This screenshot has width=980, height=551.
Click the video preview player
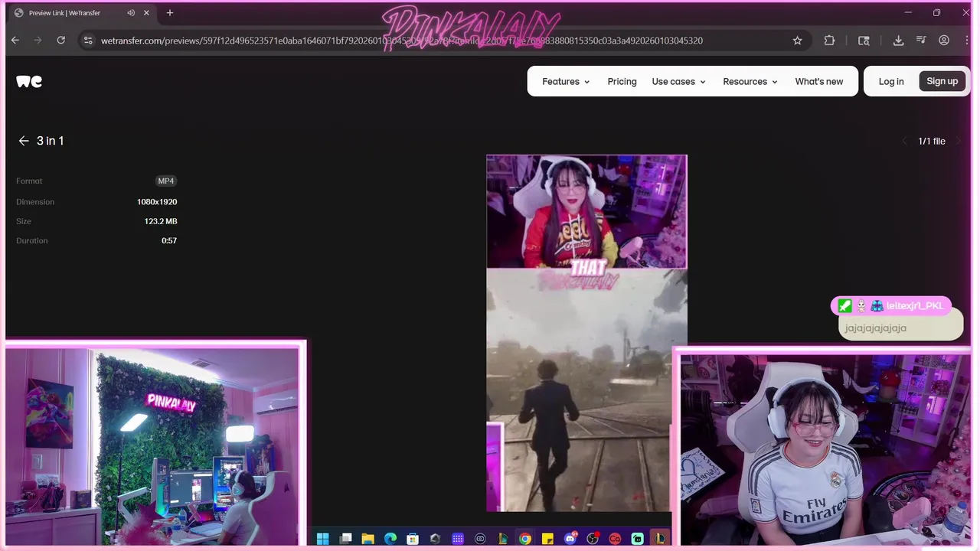586,333
